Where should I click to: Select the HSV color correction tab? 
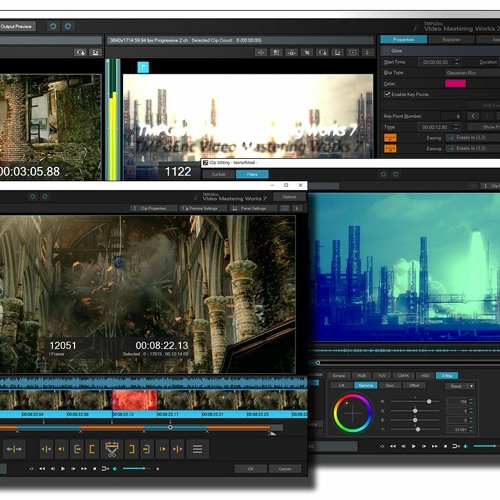click(x=425, y=376)
